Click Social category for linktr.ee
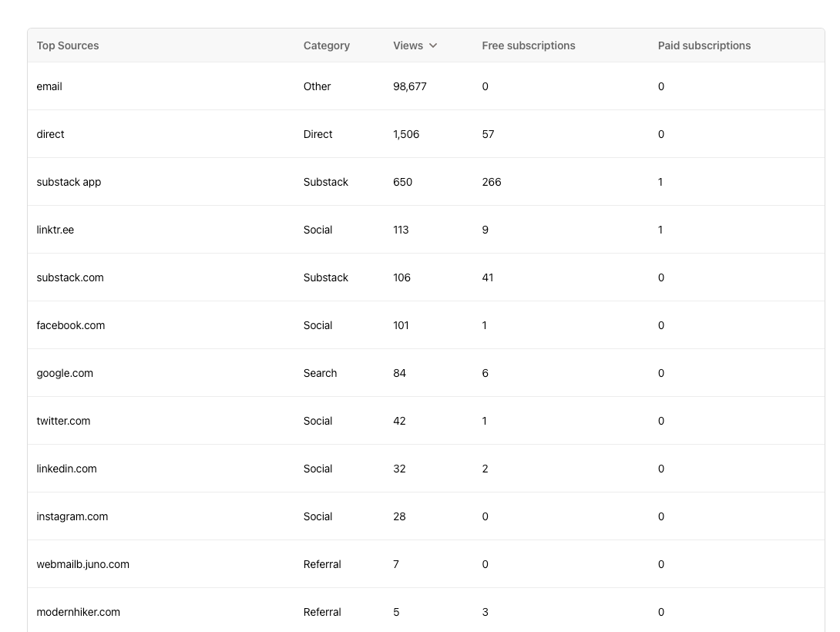This screenshot has height=632, width=840. 318,230
